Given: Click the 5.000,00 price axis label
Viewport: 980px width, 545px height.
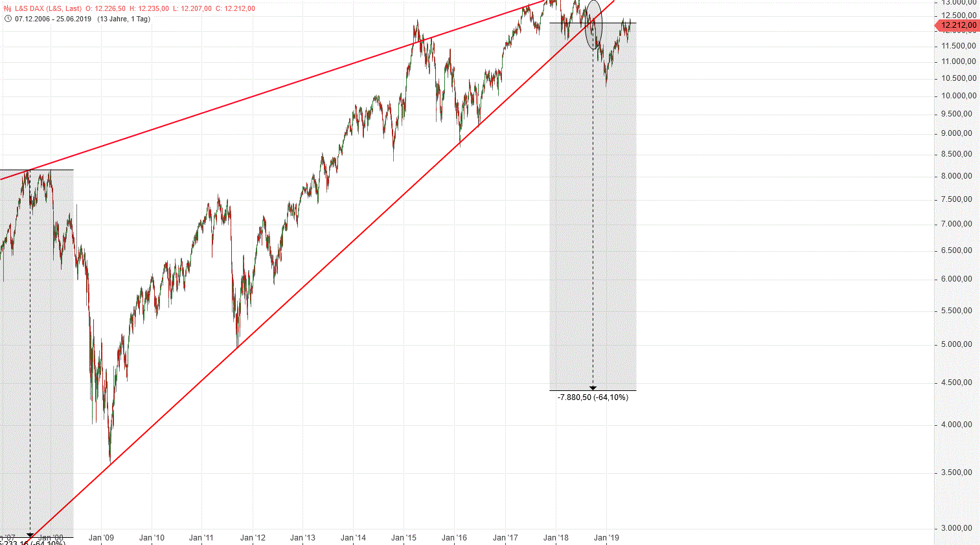Looking at the screenshot, I should pyautogui.click(x=957, y=344).
